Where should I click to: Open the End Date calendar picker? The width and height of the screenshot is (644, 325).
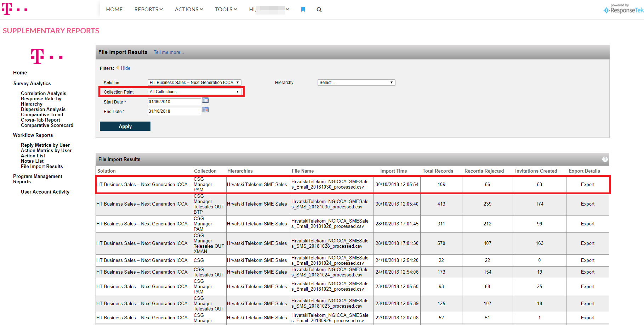point(205,110)
